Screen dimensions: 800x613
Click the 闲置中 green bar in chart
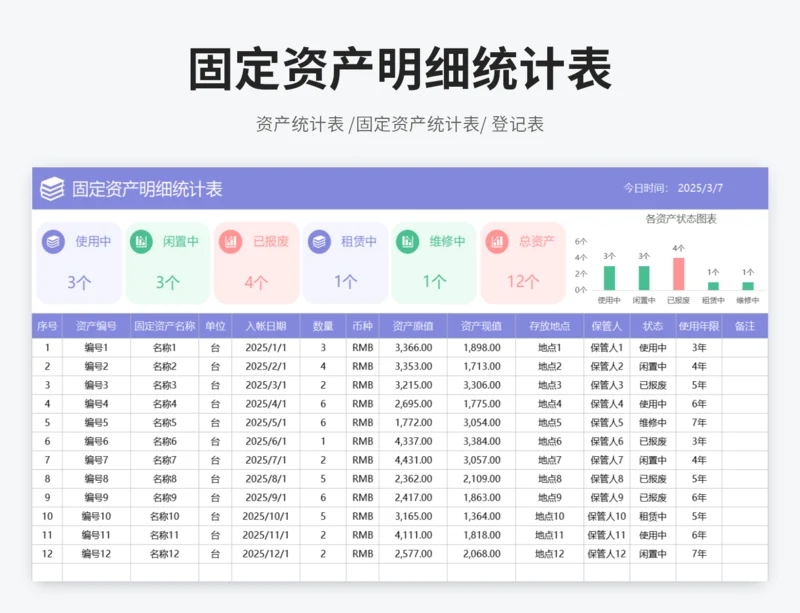coord(644,278)
